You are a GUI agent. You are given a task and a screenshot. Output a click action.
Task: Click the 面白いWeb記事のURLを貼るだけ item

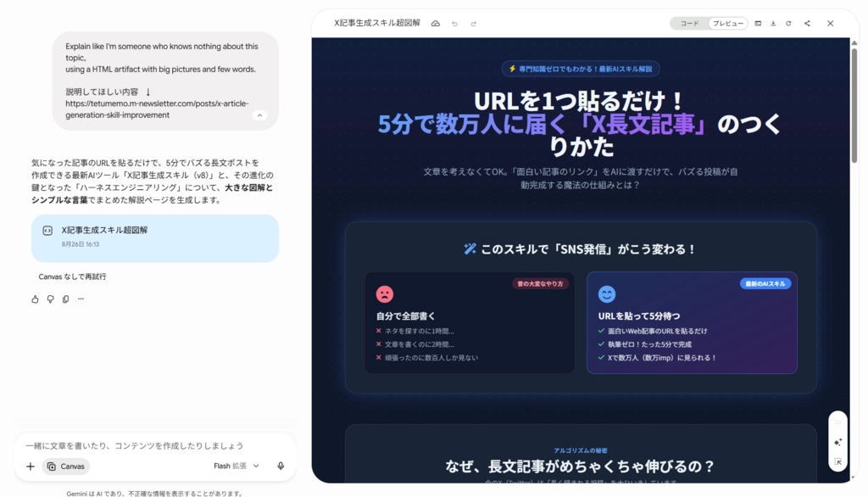[653, 332]
